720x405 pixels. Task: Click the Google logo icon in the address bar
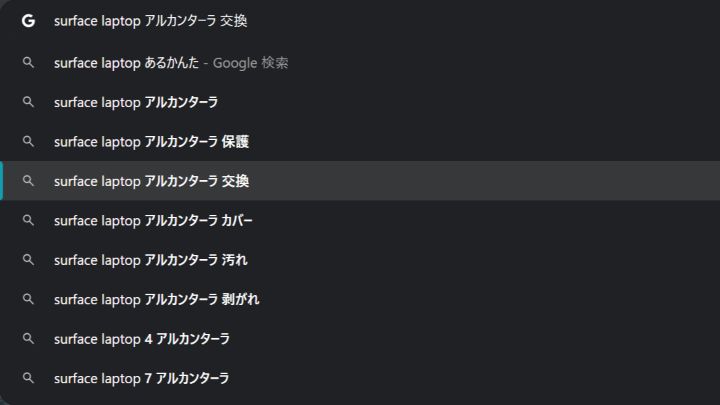[x=28, y=21]
